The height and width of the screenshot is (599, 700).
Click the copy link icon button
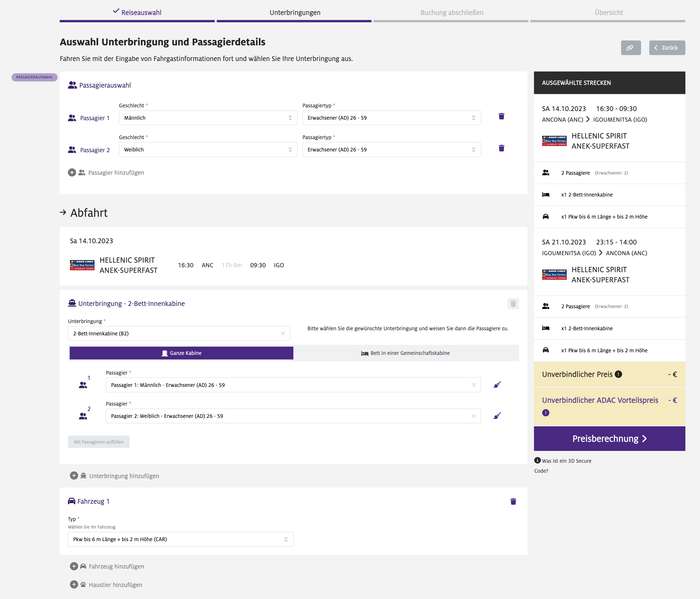tap(630, 48)
